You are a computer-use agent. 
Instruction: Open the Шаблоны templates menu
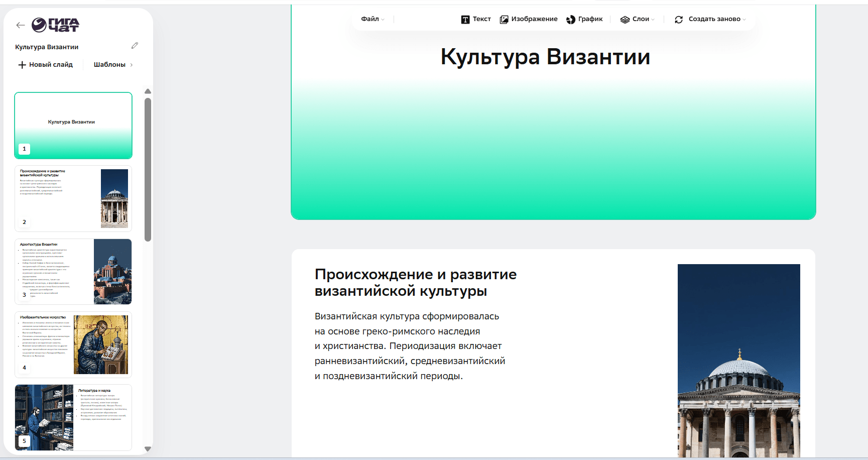coord(113,65)
